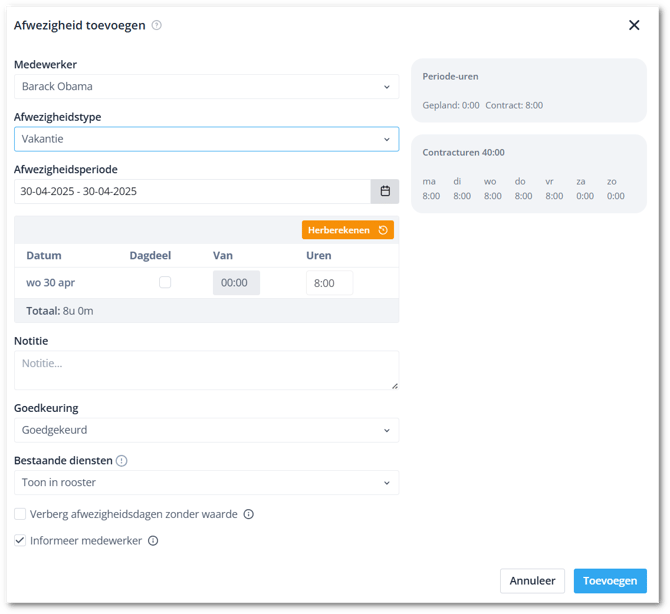Expand the Bestaande diensten dropdown
The image size is (670, 614).
(x=206, y=482)
